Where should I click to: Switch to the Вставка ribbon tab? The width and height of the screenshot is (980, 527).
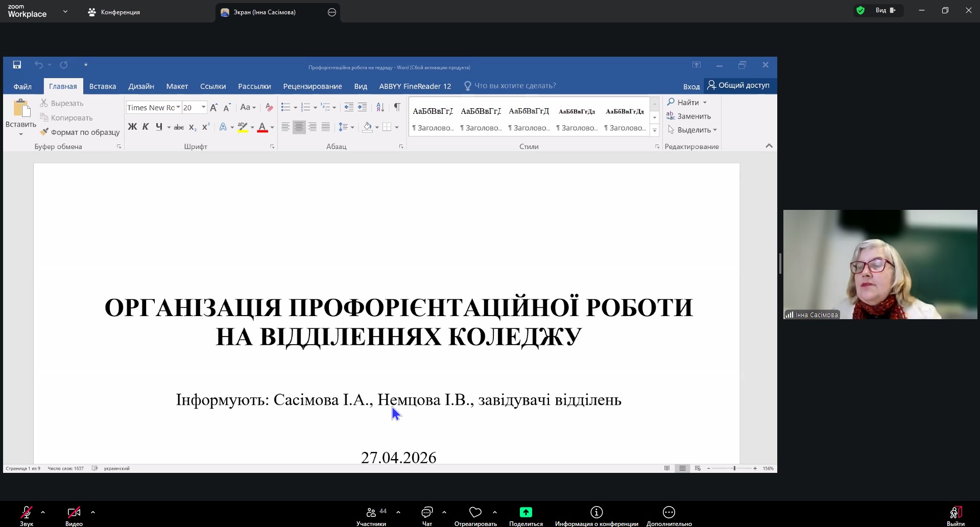[x=103, y=86]
